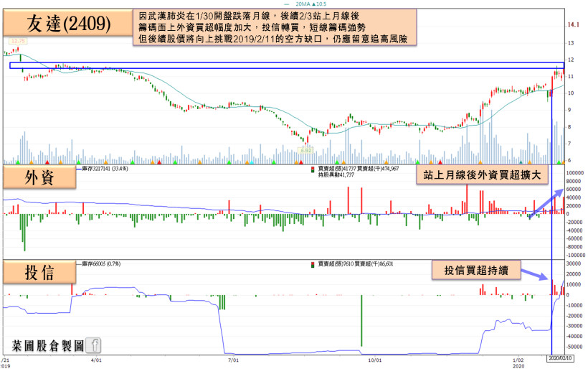Image resolution: width=588 pixels, height=369 pixels.
Task: Click the 14.1 latest price label
Action: click(574, 25)
